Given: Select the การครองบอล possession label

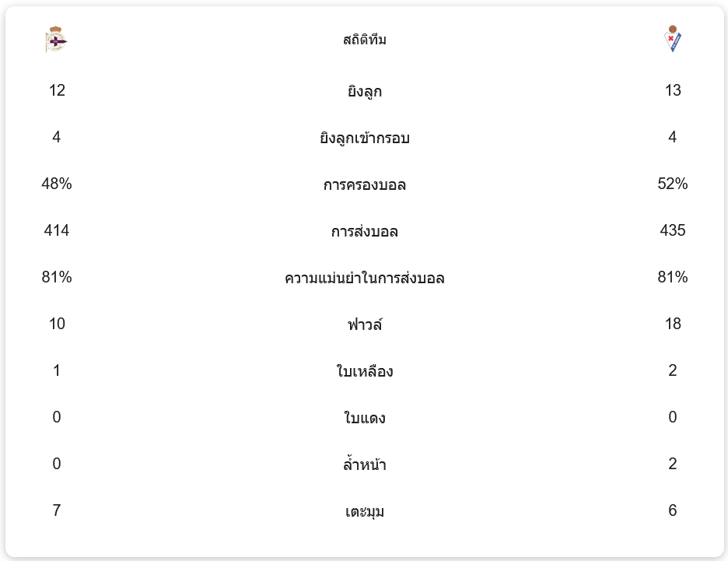Looking at the screenshot, I should [365, 185].
